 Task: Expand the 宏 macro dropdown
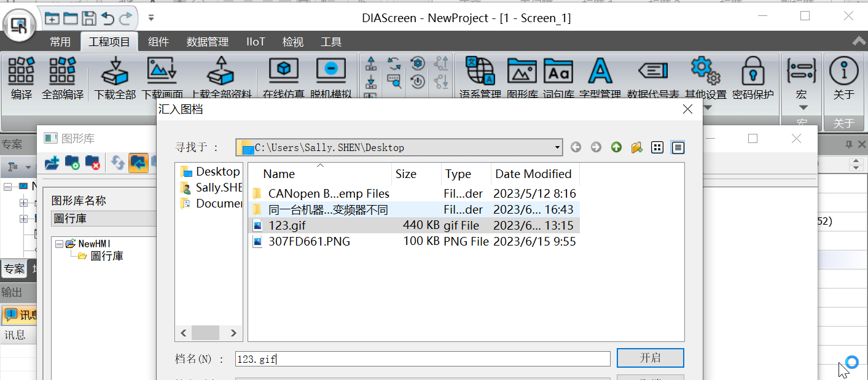pyautogui.click(x=801, y=107)
